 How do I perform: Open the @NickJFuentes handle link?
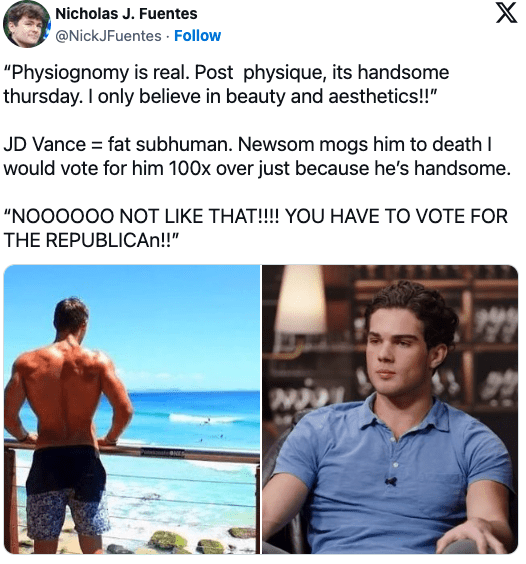coord(108,36)
